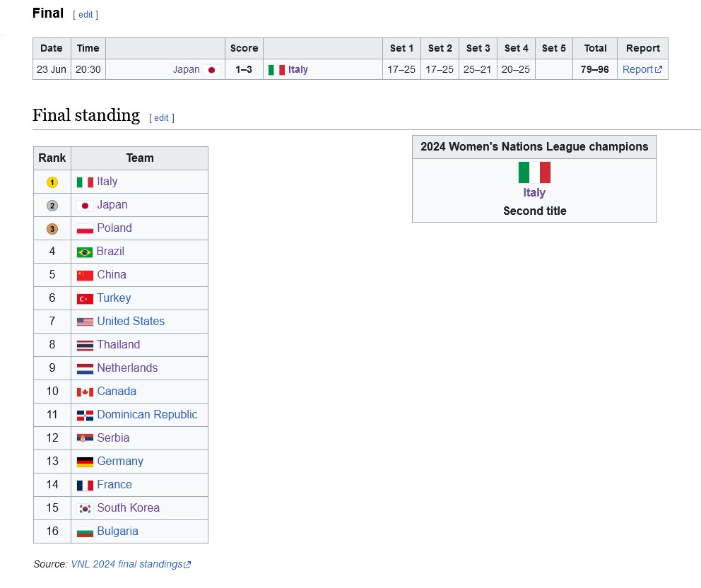This screenshot has height=588, width=701.
Task: Click the external link icon beside Report
Action: pos(658,69)
